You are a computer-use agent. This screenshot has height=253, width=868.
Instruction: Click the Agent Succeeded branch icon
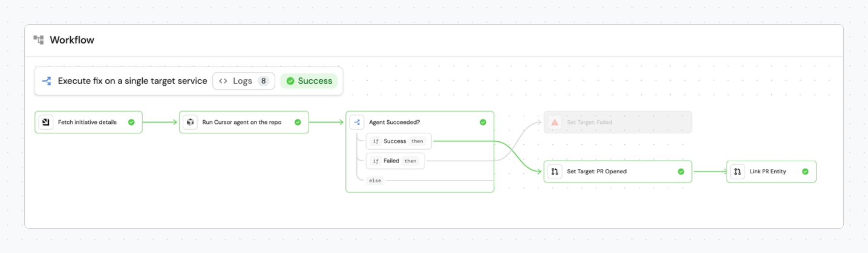click(x=357, y=122)
